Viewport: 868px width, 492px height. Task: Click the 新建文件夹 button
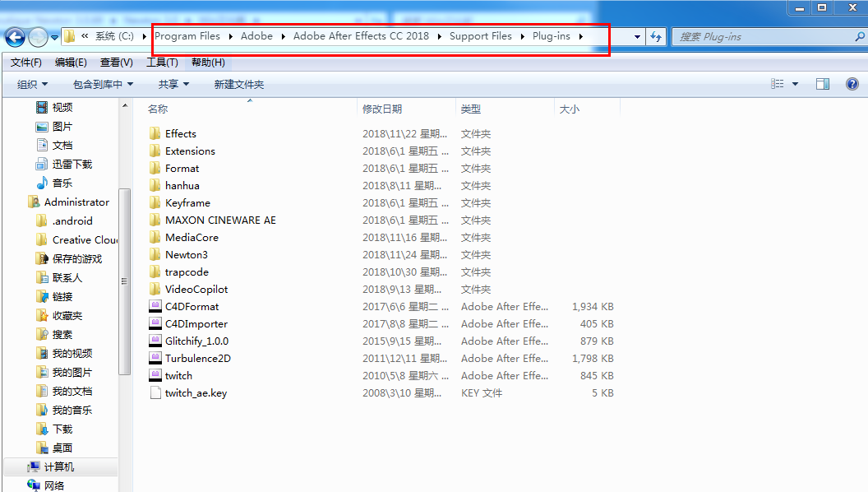point(238,84)
